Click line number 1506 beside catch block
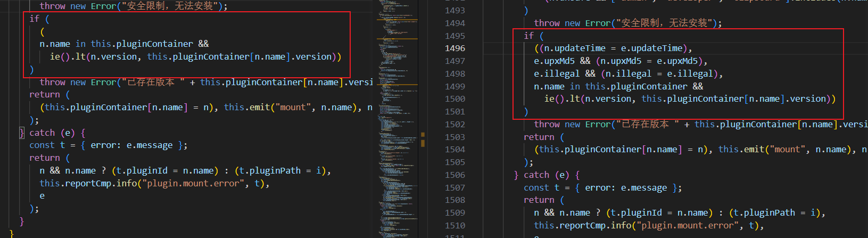868x238 pixels. [x=454, y=175]
